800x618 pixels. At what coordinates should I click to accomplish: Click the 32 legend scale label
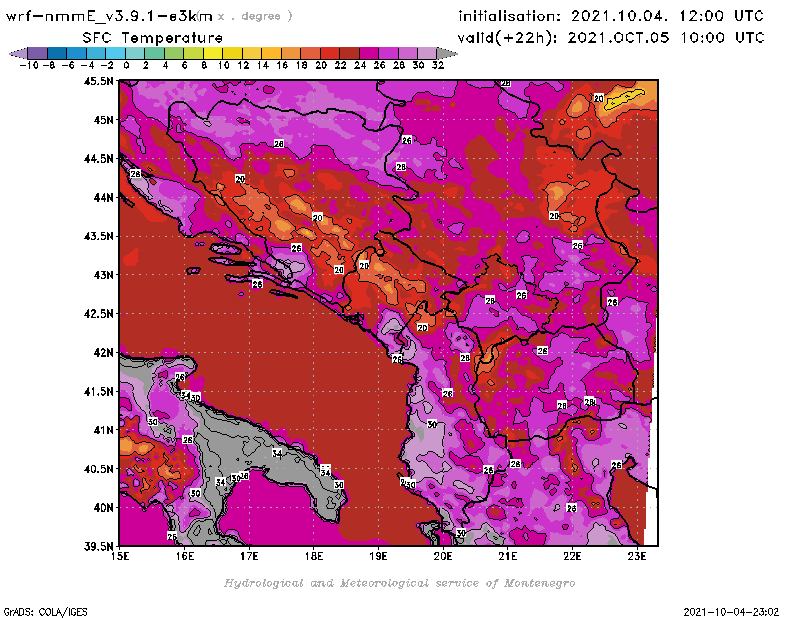click(438, 65)
